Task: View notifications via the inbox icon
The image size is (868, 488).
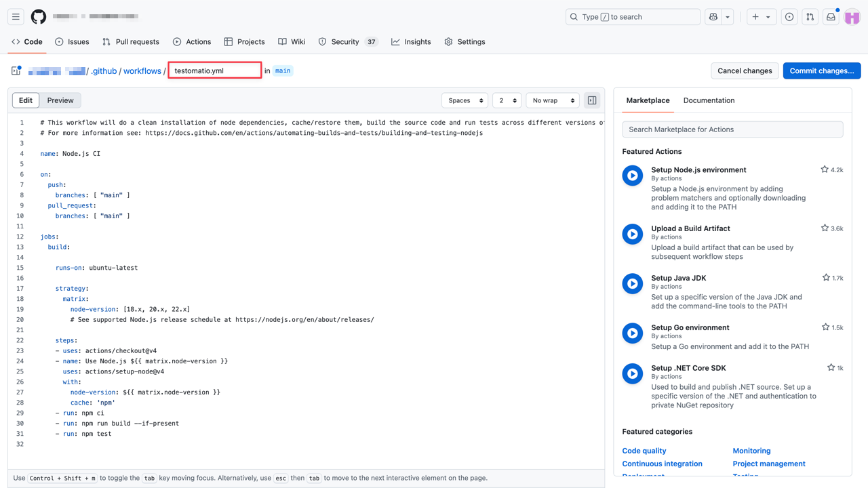Action: [x=831, y=16]
